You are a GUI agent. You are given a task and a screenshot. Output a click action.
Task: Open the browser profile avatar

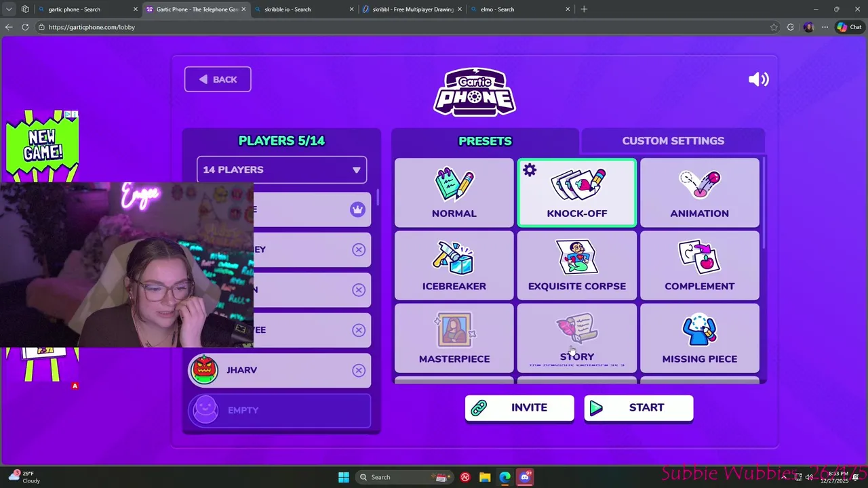pos(808,27)
